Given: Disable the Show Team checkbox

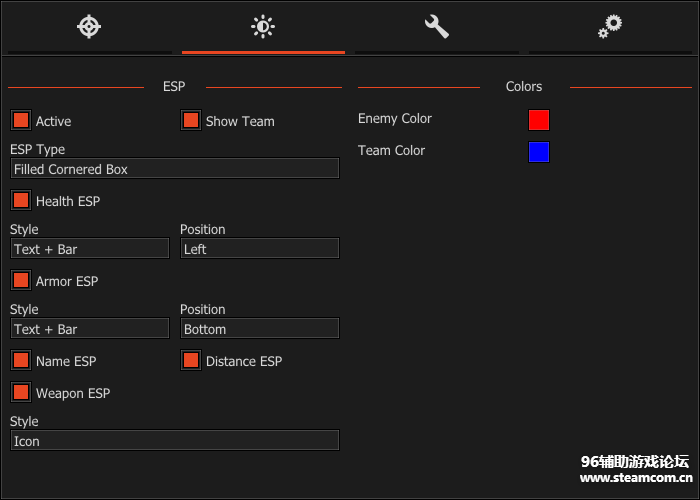Looking at the screenshot, I should 191,121.
